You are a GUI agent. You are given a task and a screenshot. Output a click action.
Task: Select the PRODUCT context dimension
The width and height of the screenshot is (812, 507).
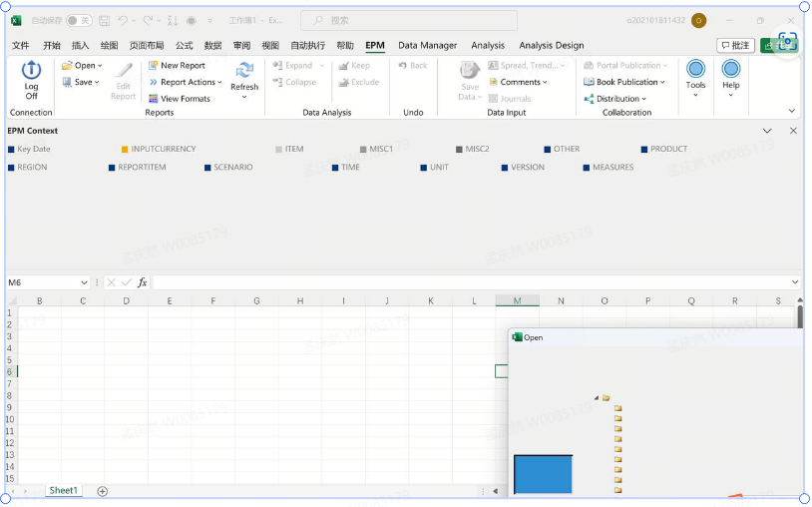[664, 149]
